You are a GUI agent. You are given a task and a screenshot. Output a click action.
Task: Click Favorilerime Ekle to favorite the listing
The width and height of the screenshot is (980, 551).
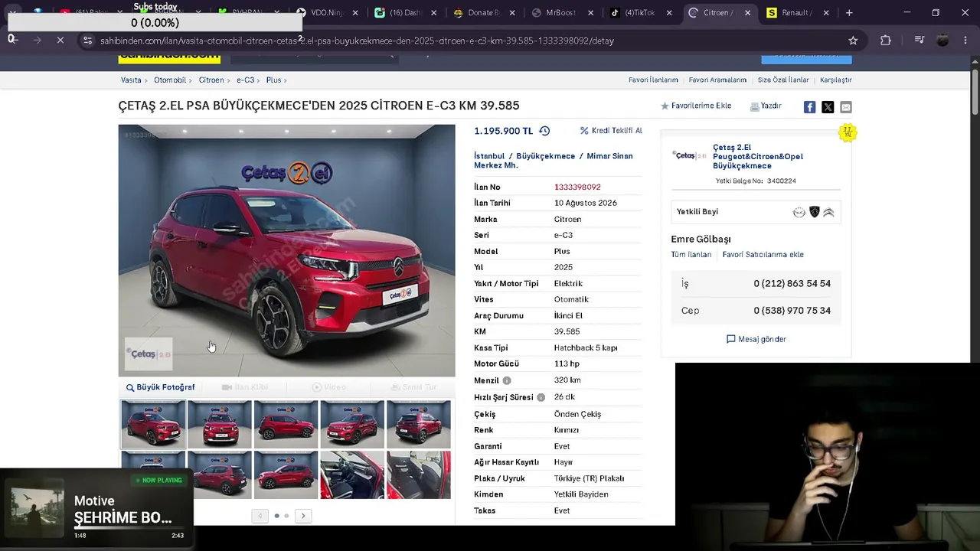[696, 106]
